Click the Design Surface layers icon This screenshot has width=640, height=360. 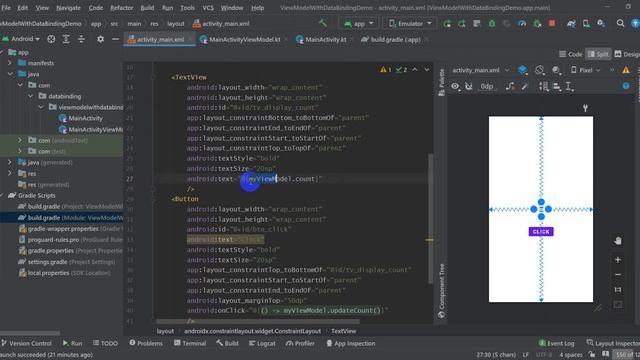coord(522,70)
